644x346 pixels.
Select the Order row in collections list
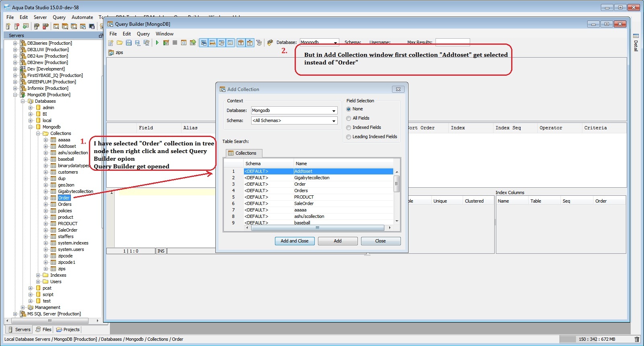point(308,184)
